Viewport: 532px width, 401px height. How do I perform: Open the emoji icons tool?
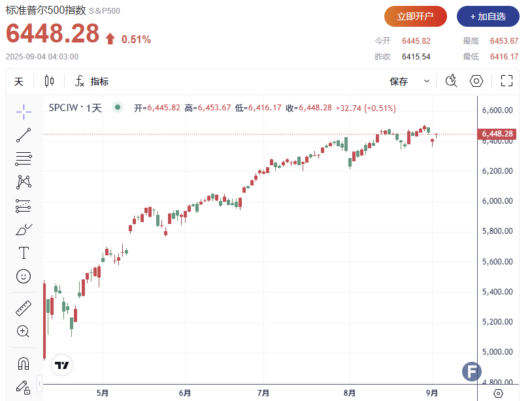tap(24, 276)
